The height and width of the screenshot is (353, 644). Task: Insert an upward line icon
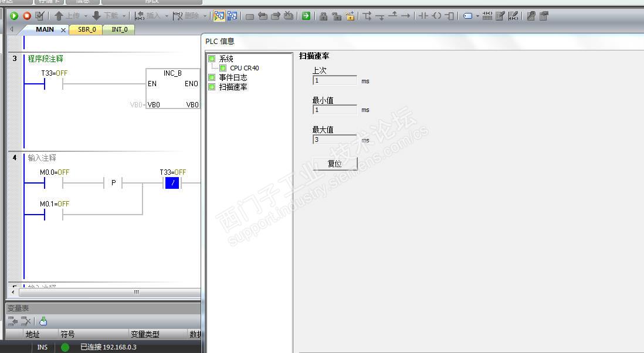(x=393, y=15)
